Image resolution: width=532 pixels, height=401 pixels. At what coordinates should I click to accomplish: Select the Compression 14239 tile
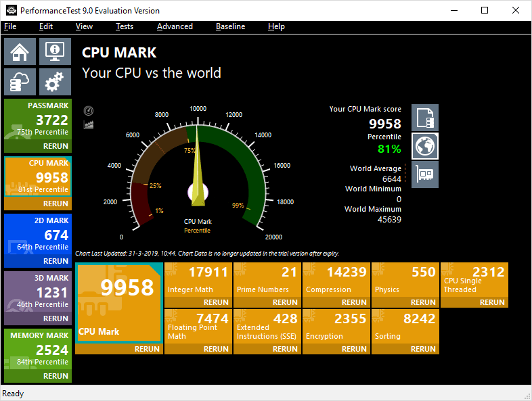point(336,280)
